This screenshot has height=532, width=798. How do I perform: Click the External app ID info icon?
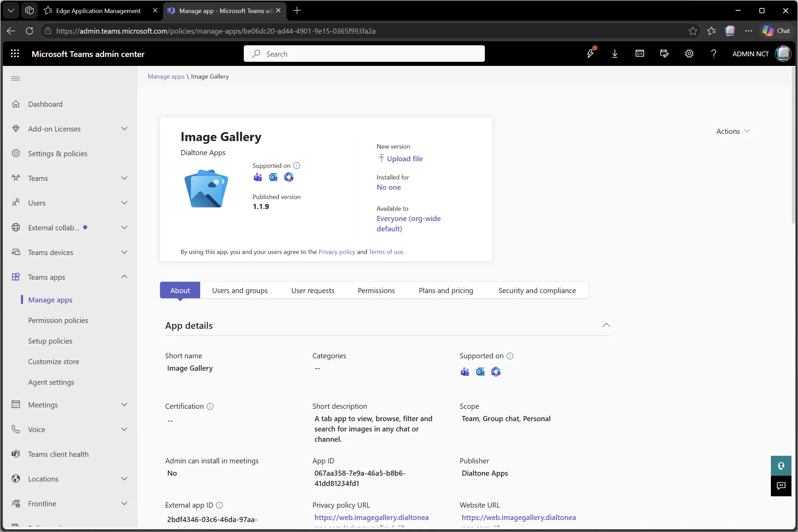point(220,505)
